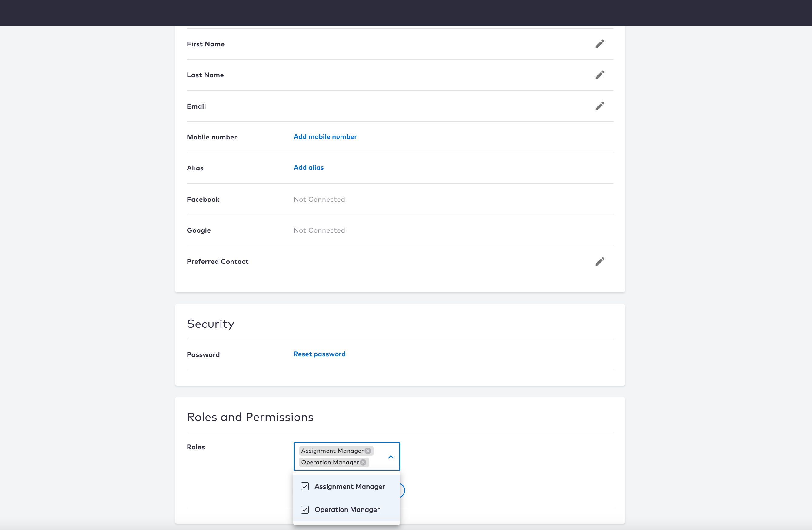This screenshot has width=812, height=530.
Task: Remove the Operation Manager role chip
Action: pyautogui.click(x=363, y=462)
